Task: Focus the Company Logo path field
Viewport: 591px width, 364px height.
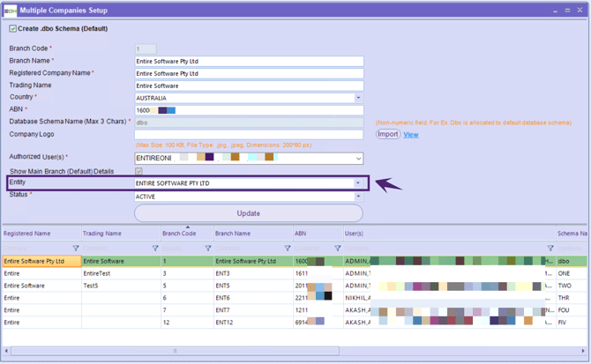Action: click(249, 134)
